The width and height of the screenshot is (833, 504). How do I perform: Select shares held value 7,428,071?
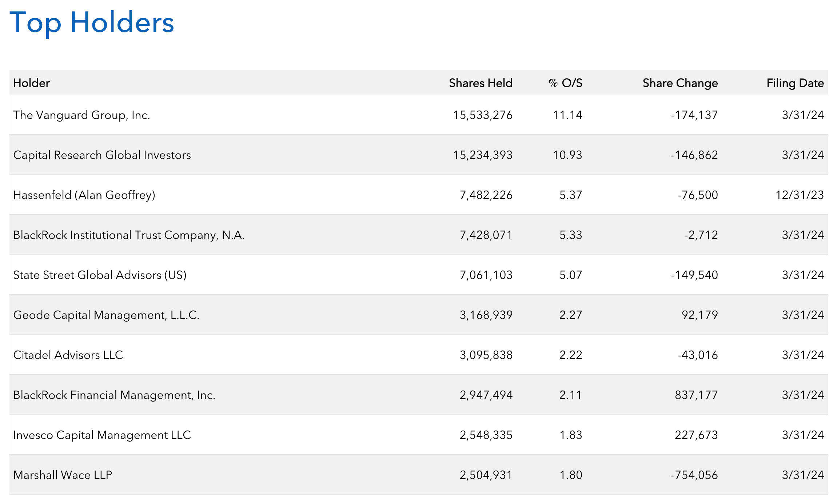coord(486,235)
